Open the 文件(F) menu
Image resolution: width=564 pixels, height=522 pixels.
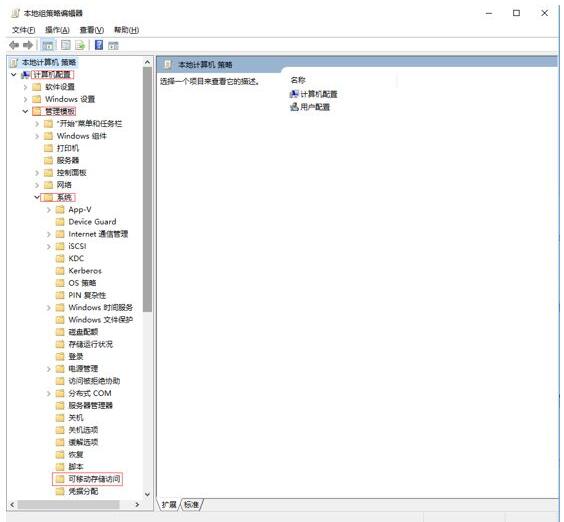click(23, 30)
